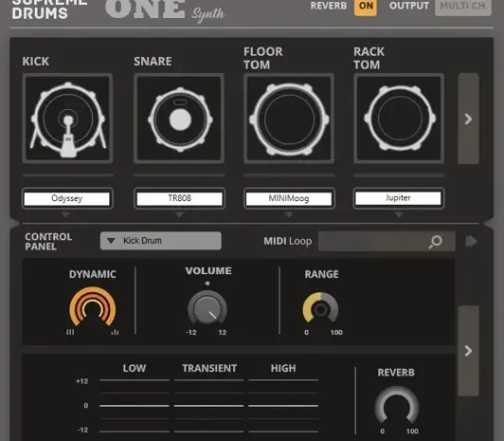Click the LOW EQ band zero line
The image size is (504, 441).
click(x=135, y=406)
